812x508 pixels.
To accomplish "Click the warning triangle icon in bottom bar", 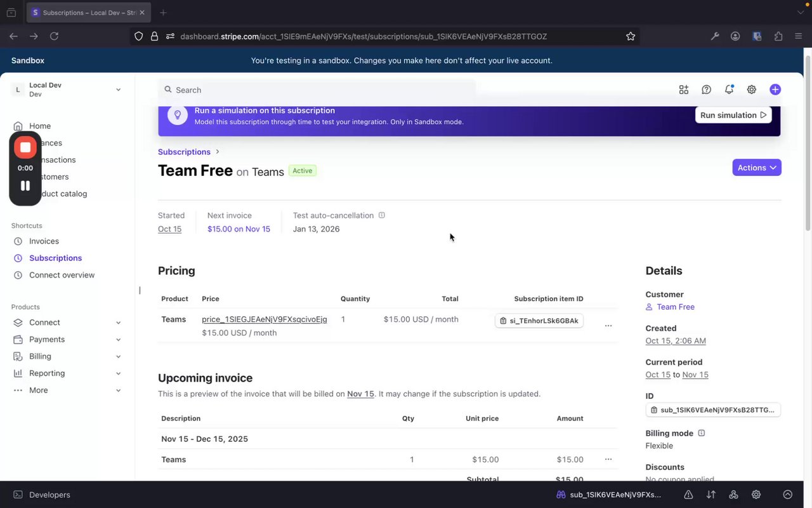I will point(688,495).
